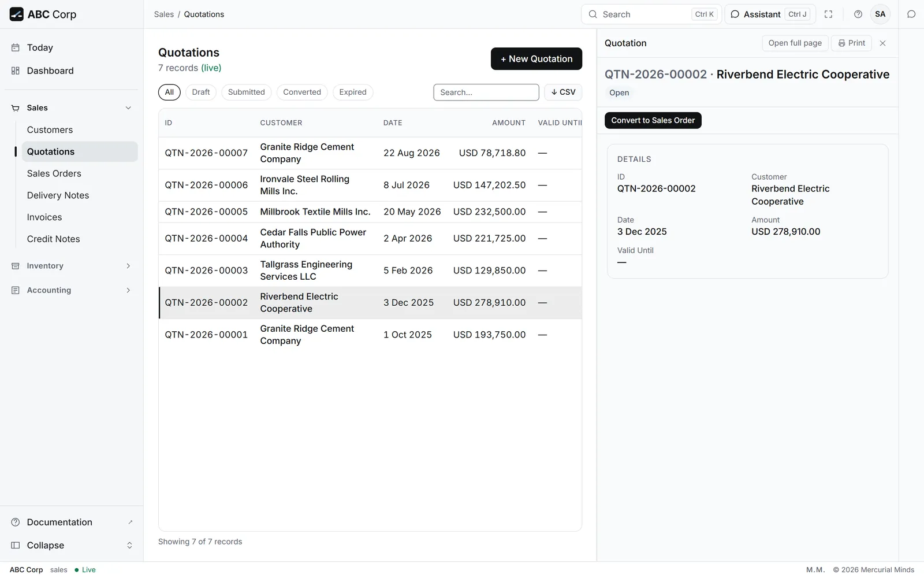Filter quotations by Converted
The image size is (924, 578).
pyautogui.click(x=302, y=92)
